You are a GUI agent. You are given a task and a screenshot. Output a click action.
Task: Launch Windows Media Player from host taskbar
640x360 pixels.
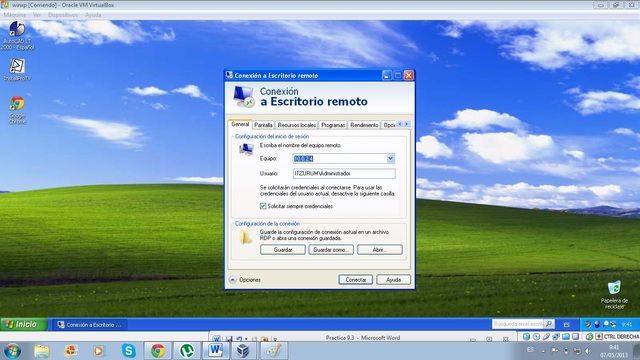pos(98,351)
